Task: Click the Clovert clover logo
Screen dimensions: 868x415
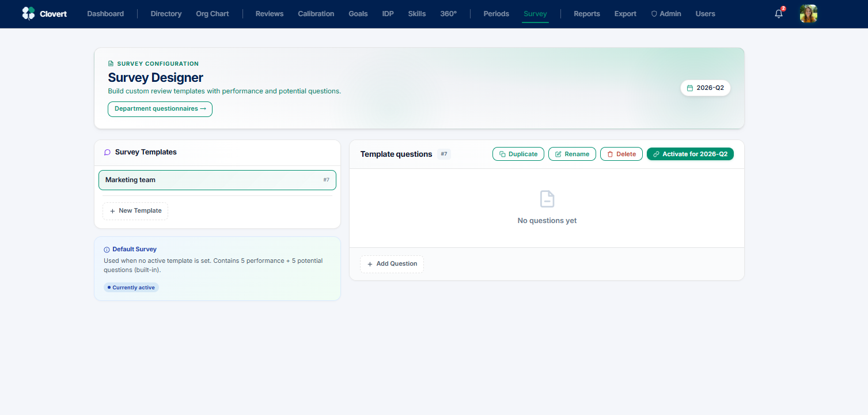Action: click(28, 13)
